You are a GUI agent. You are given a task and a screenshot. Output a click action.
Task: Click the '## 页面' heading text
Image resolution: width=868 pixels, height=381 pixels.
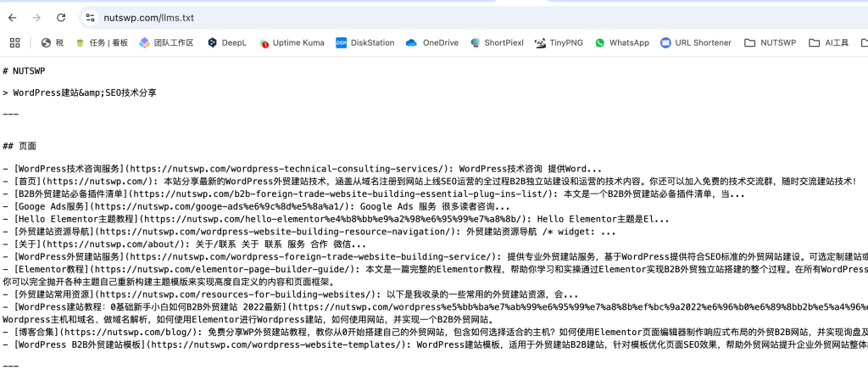pos(19,146)
